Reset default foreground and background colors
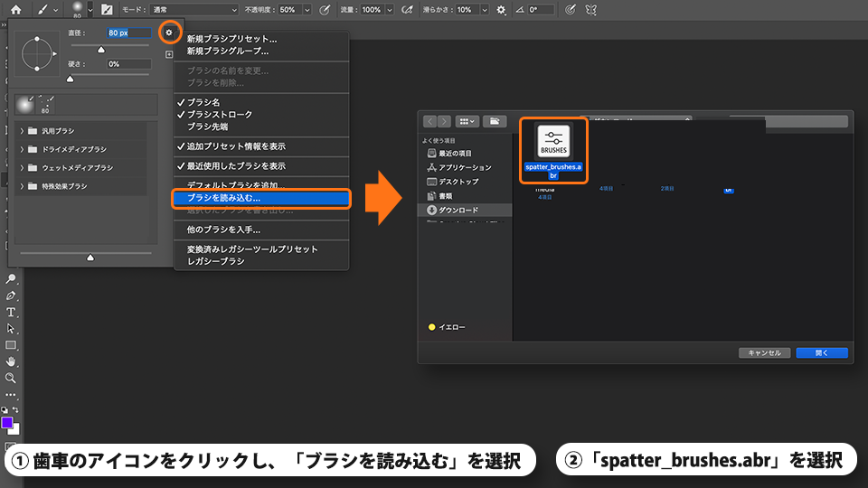868x488 pixels. (x=5, y=410)
